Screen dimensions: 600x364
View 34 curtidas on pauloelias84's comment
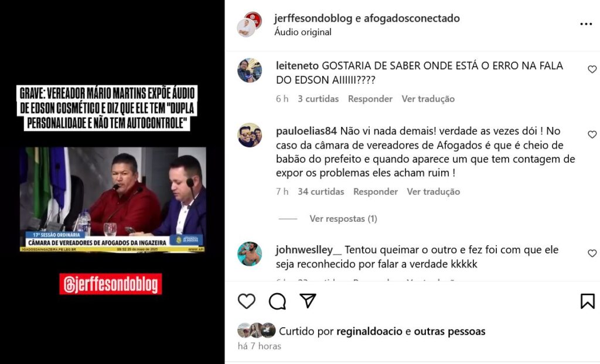pos(321,191)
